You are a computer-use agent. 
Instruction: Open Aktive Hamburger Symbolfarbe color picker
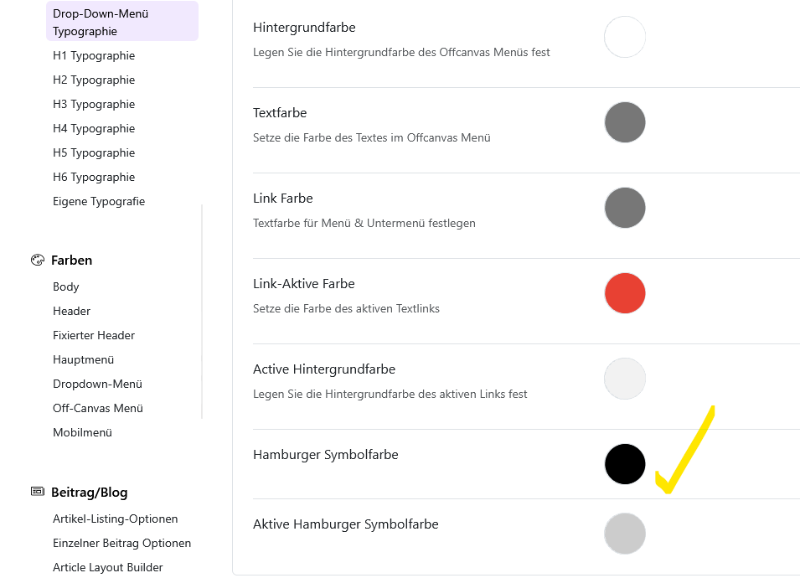pos(625,533)
